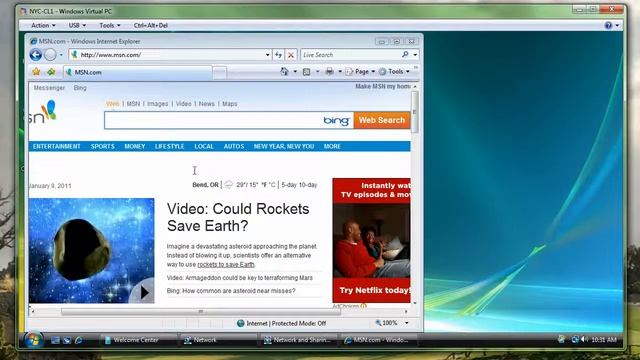The image size is (640, 360).
Task: Click the orange Web Search button
Action: [382, 120]
